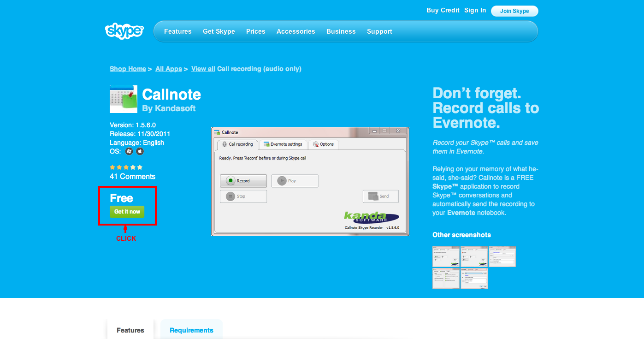Open fifth thumbnail showing send dialog
644x339 pixels.
point(474,279)
